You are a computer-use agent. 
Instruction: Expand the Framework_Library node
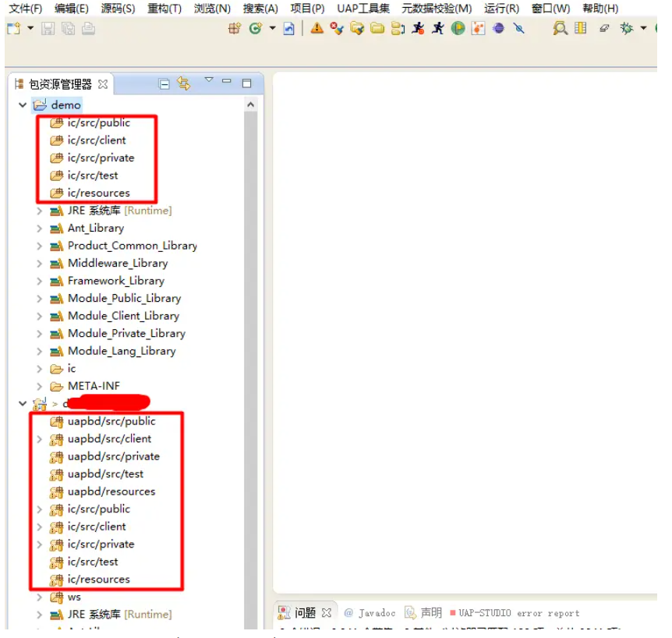(40, 282)
